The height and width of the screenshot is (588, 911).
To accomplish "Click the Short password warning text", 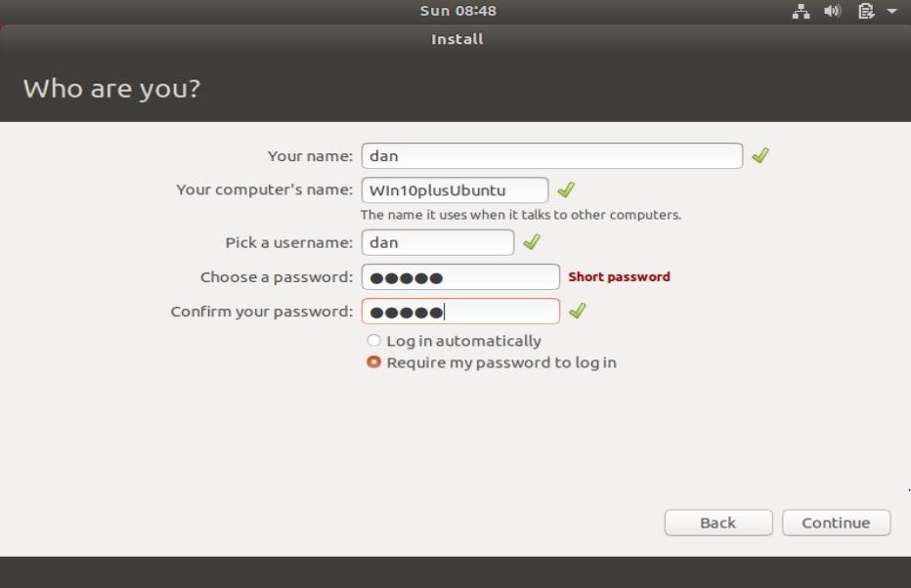I will 619,276.
